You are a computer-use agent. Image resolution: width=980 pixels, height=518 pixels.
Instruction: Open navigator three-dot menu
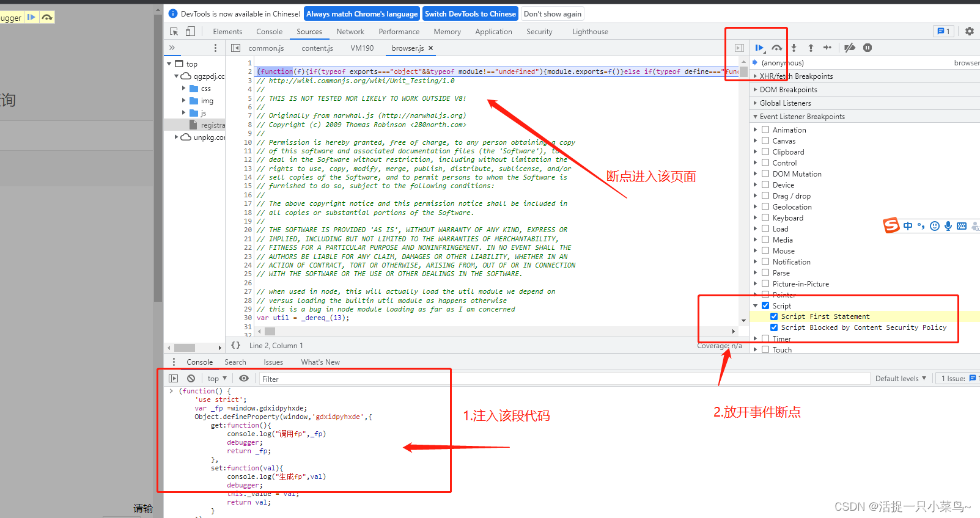[215, 48]
